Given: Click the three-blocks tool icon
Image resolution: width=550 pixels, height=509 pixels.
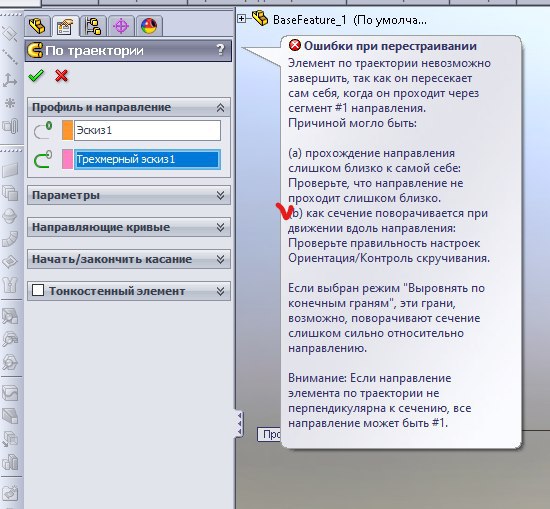Looking at the screenshot, I should coord(10,462).
